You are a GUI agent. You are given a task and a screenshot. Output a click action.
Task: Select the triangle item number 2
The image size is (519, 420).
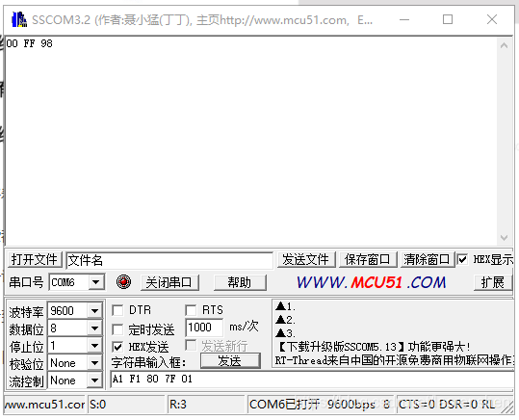point(285,320)
